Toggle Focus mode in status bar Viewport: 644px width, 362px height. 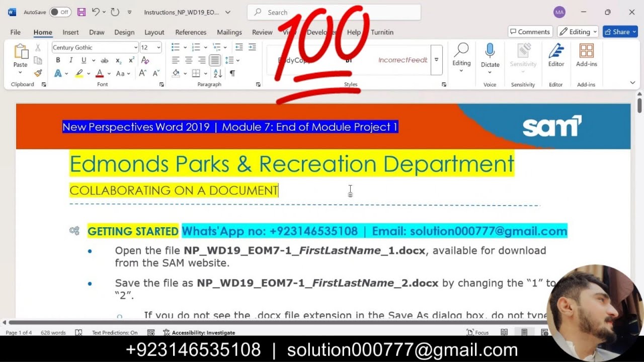point(477,332)
